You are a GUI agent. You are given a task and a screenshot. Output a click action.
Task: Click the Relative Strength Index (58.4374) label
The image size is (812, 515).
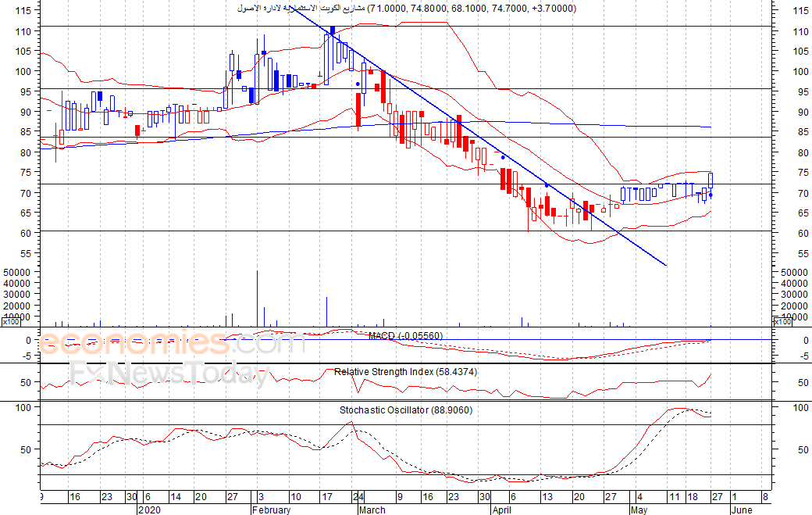coord(405,371)
